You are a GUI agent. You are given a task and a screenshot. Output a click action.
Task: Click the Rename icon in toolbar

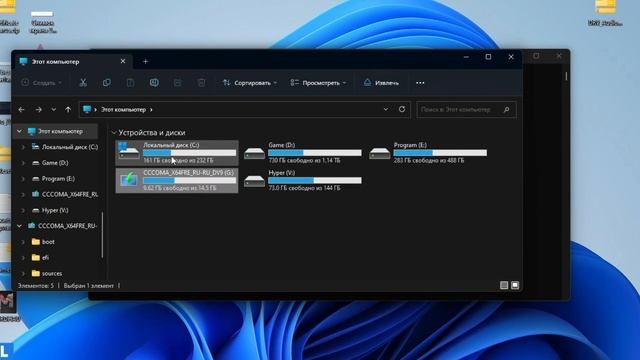click(154, 83)
